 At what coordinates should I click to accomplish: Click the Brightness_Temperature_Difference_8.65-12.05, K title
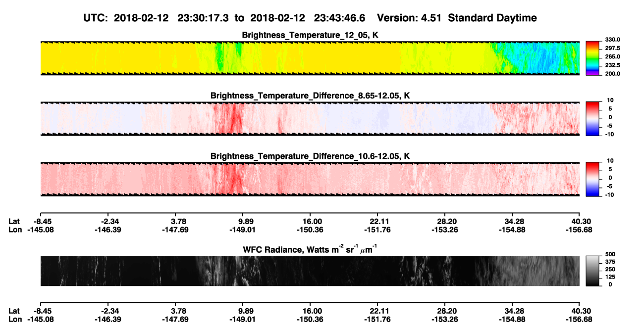(x=310, y=95)
